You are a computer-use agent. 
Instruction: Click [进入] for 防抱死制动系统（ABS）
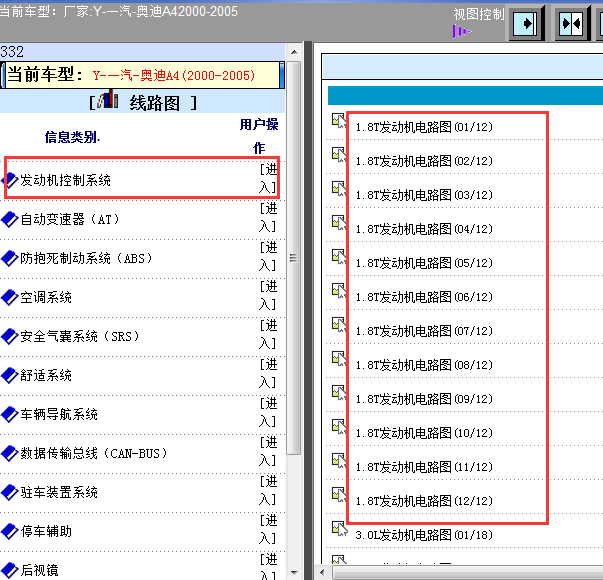[x=268, y=256]
